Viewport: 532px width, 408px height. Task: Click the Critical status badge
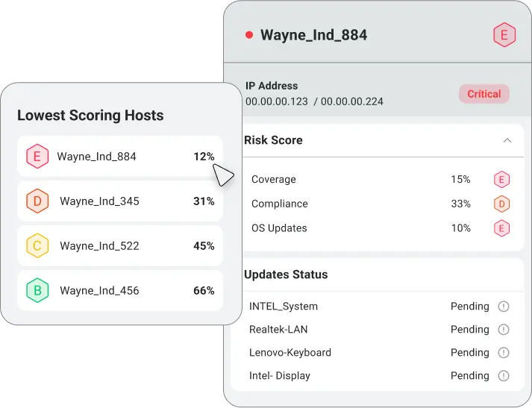[x=484, y=94]
